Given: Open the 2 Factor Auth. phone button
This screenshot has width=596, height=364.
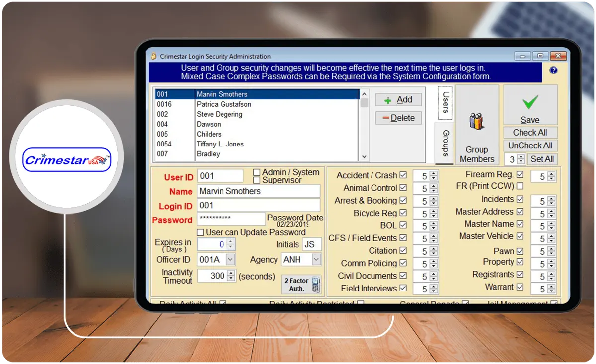Looking at the screenshot, I should 301,285.
